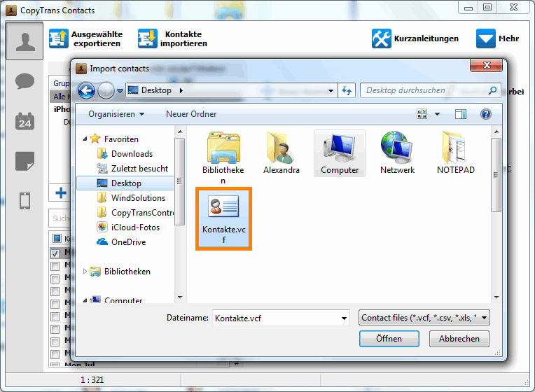Open recent locations arrow next to navigation buttons
This screenshot has width=535, height=392.
click(120, 91)
